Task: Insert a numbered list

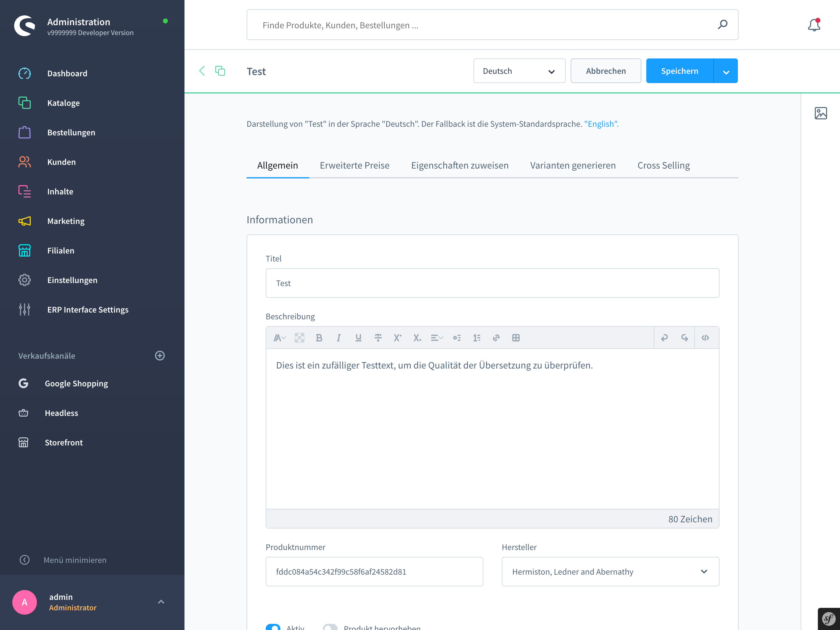Action: [x=477, y=337]
